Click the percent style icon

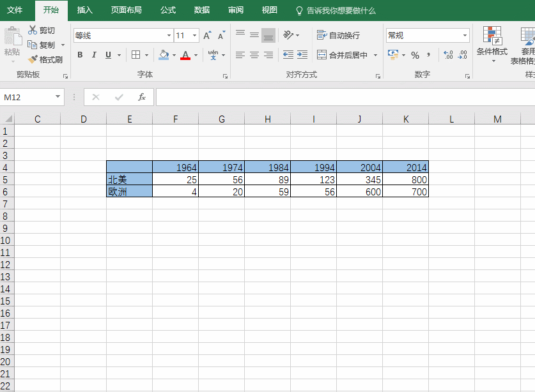[415, 55]
